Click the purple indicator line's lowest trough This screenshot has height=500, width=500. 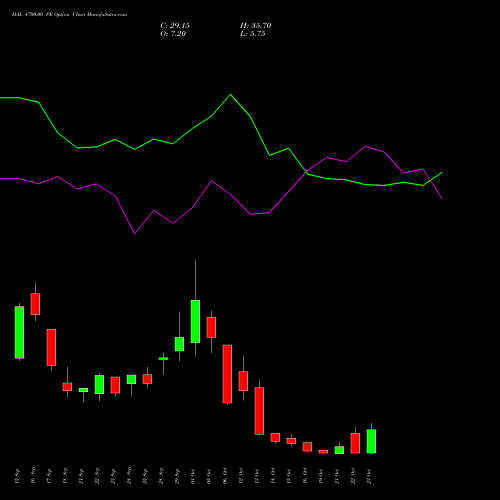click(x=134, y=233)
